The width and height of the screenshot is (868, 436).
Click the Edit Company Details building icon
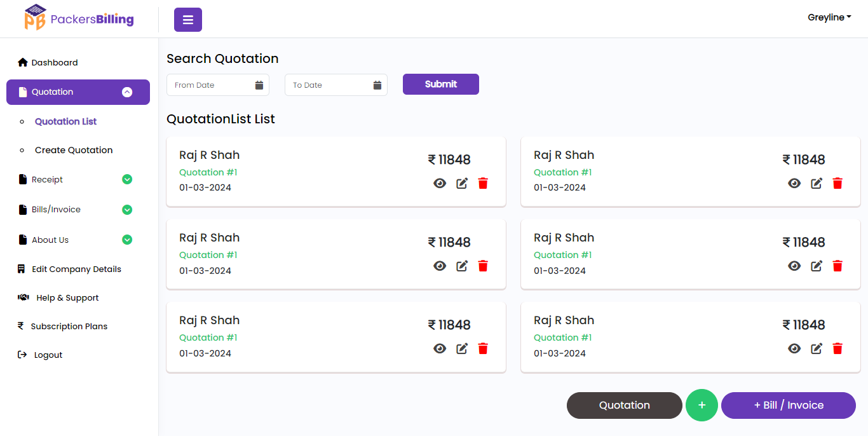point(22,269)
